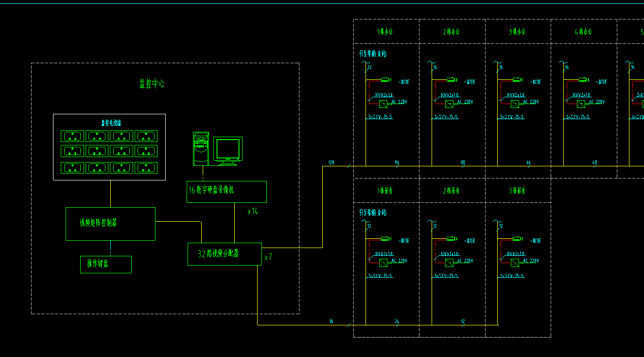Click the camera symbol in 1栋宿舍 column

[386, 238]
